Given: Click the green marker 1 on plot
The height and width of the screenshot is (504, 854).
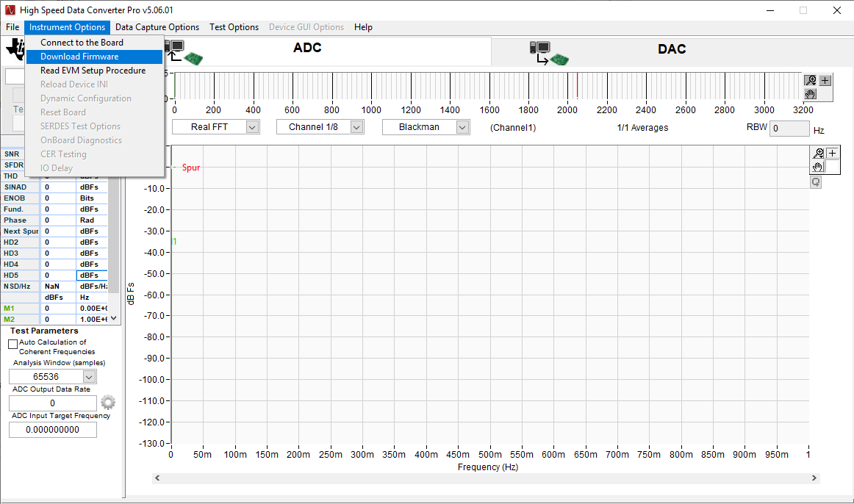Looking at the screenshot, I should 174,242.
